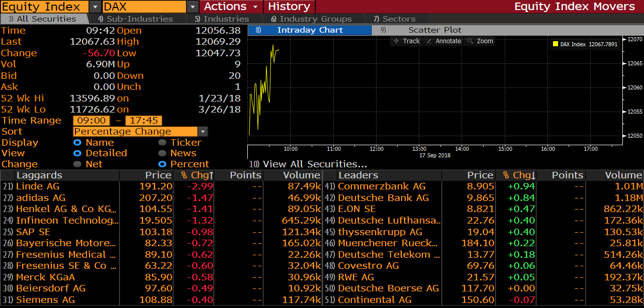
Task: Select the Name display radio button
Action: pos(77,143)
